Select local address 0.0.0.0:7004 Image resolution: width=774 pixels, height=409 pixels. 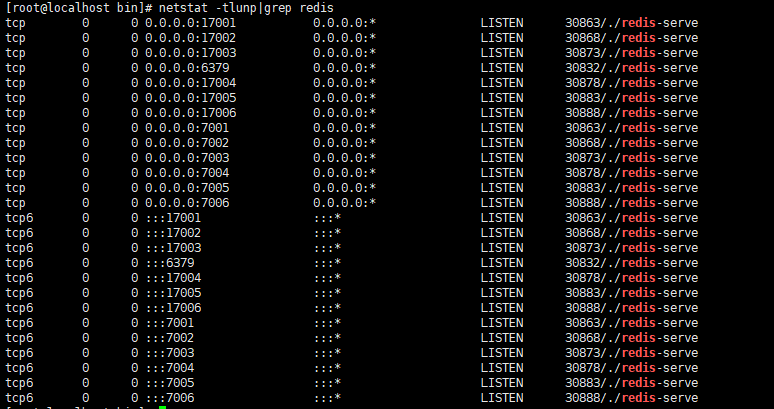point(187,173)
